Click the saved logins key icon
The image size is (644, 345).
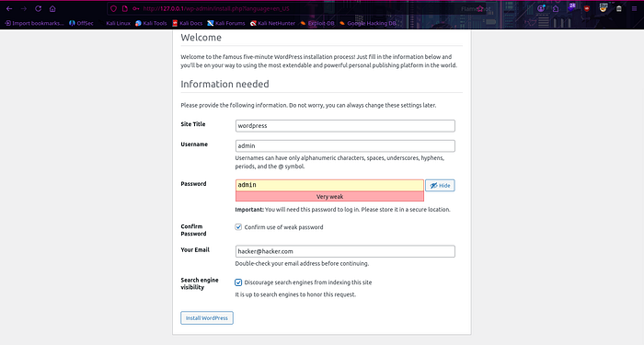pyautogui.click(x=135, y=8)
